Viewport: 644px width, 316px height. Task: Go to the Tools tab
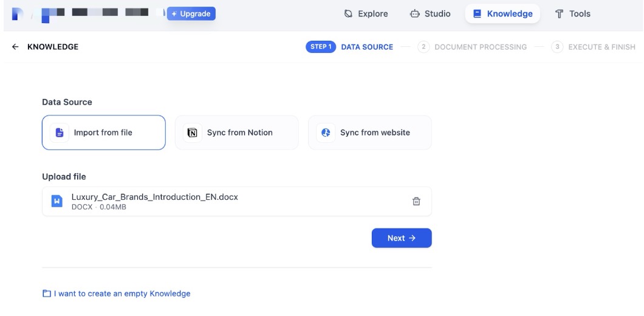point(572,13)
